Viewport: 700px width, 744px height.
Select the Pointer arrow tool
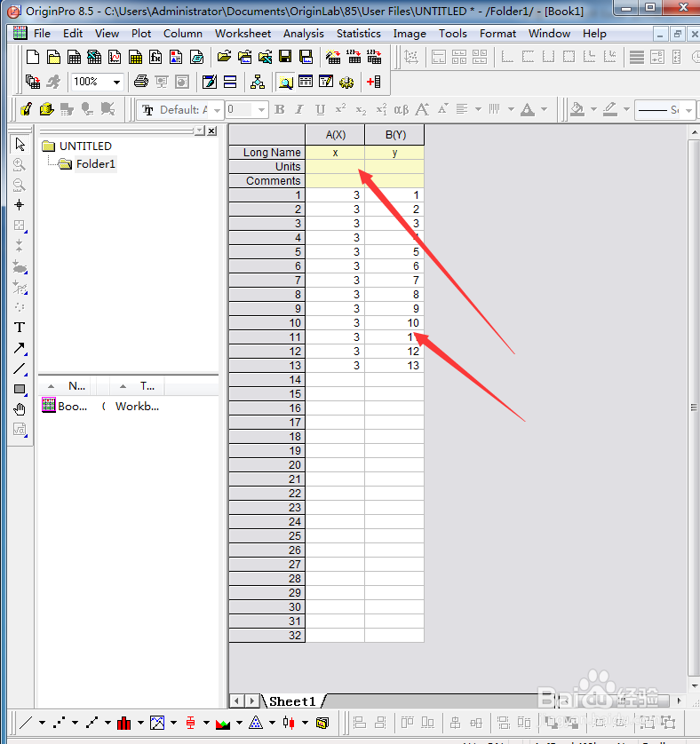point(20,144)
